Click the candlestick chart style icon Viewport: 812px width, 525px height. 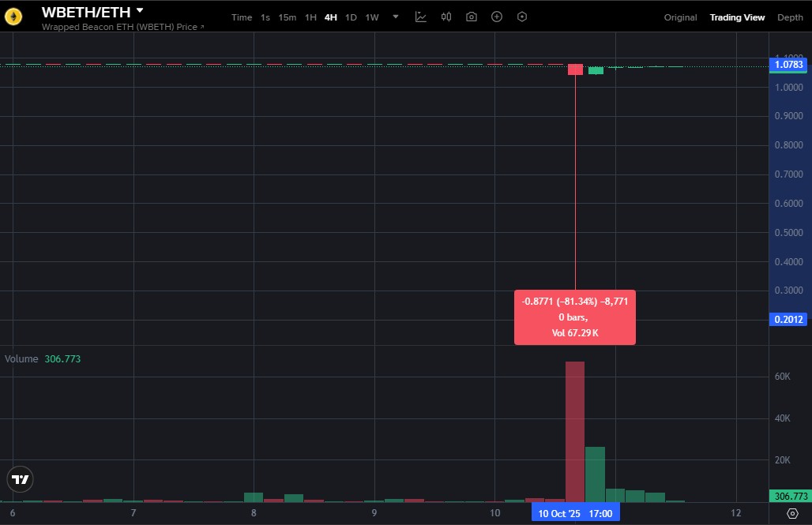446,17
